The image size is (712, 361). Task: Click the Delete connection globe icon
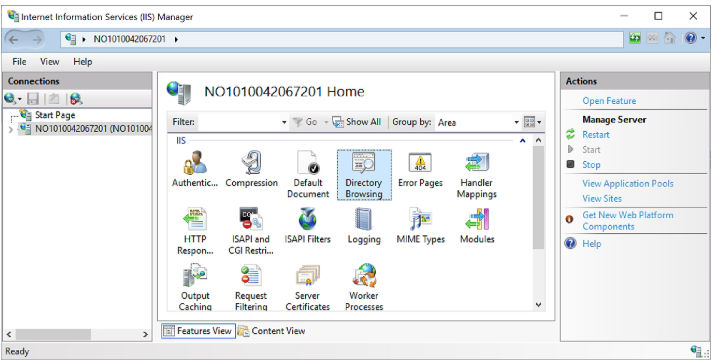click(x=76, y=99)
